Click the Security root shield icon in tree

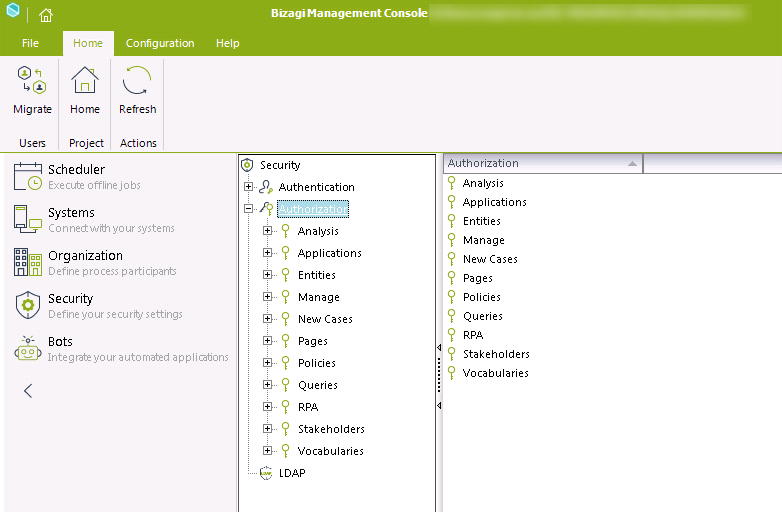(x=247, y=165)
